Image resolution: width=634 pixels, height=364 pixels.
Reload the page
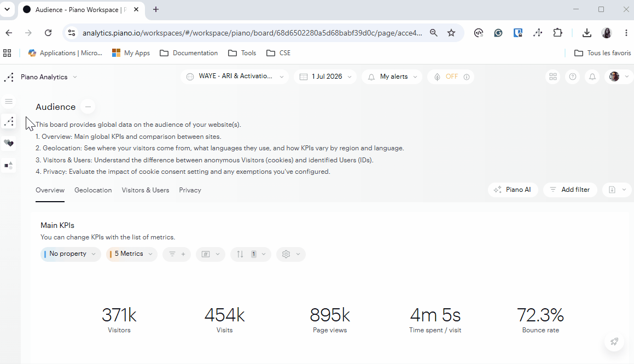(48, 33)
